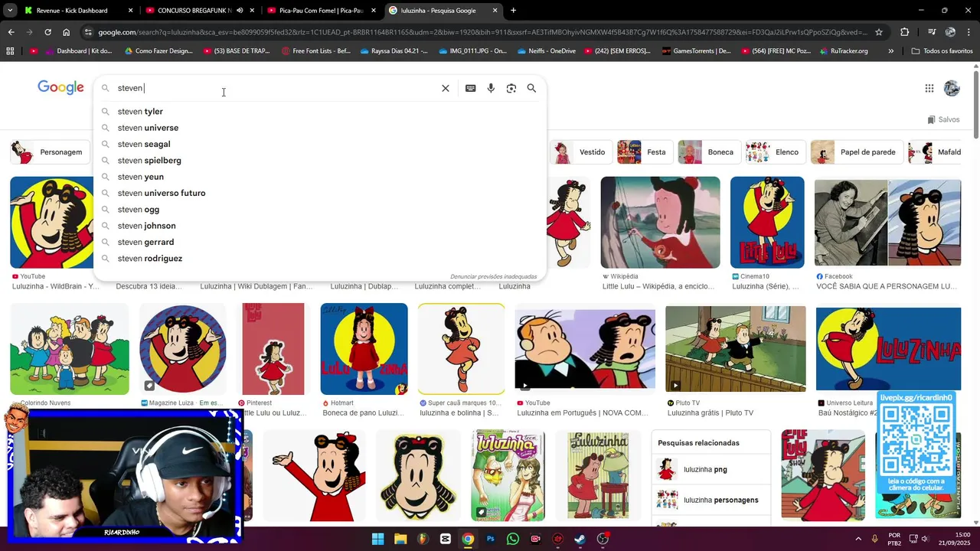Open CapCut from the taskbar

[x=446, y=539]
